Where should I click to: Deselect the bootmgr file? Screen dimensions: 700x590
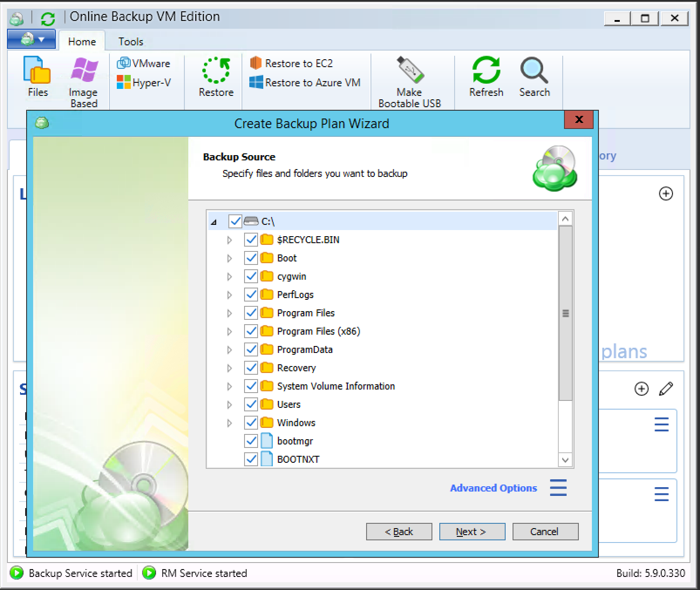tap(251, 441)
